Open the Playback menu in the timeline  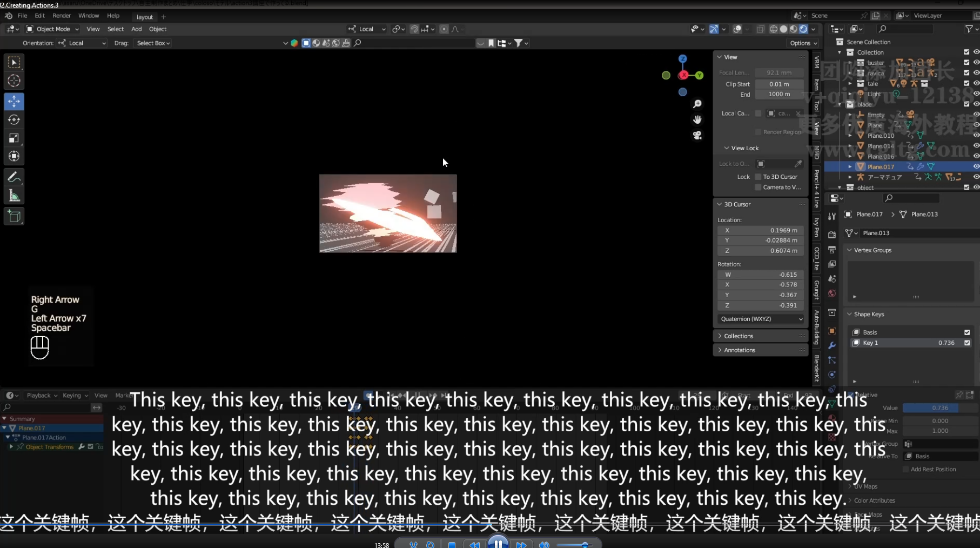[x=42, y=396]
